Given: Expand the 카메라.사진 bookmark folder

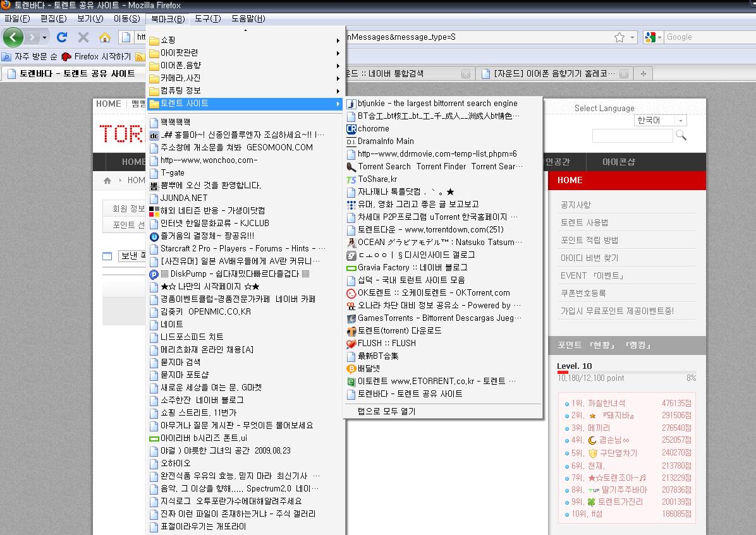Looking at the screenshot, I should (x=245, y=78).
